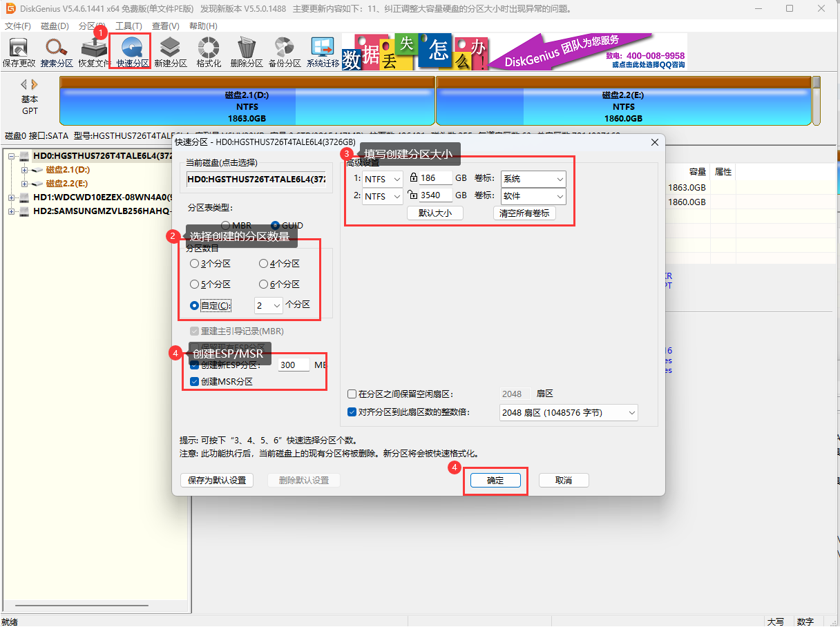Expand the HD2:SAMSUNGMZVLB256HAHQ tree node
Viewport: 840px width, 627px height.
12,211
